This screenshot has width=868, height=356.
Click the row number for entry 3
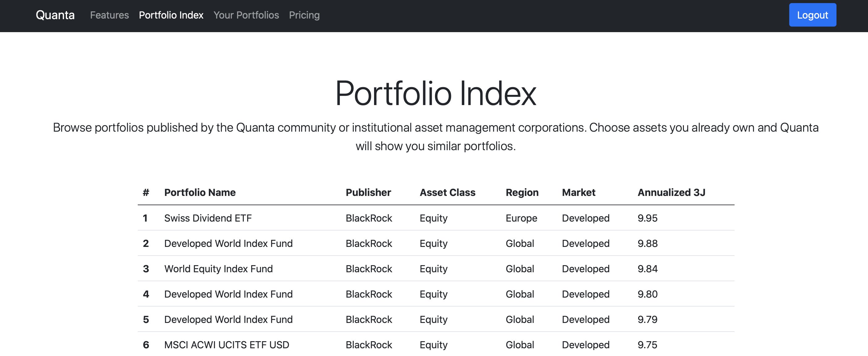coord(146,268)
